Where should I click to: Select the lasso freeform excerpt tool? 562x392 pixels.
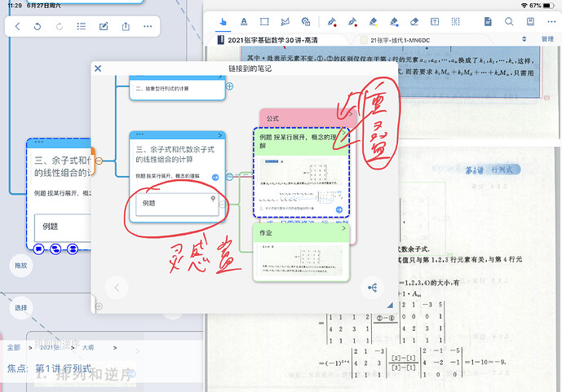[x=285, y=22]
